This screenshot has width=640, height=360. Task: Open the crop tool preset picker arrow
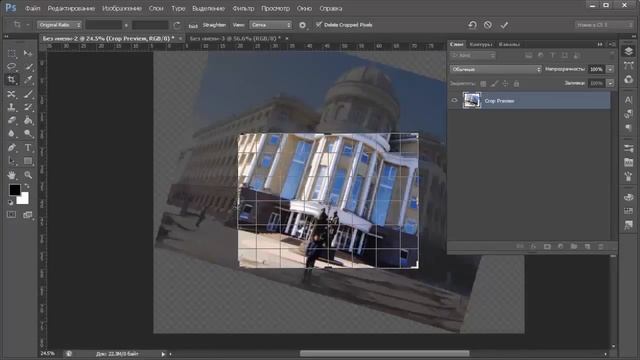(28, 25)
